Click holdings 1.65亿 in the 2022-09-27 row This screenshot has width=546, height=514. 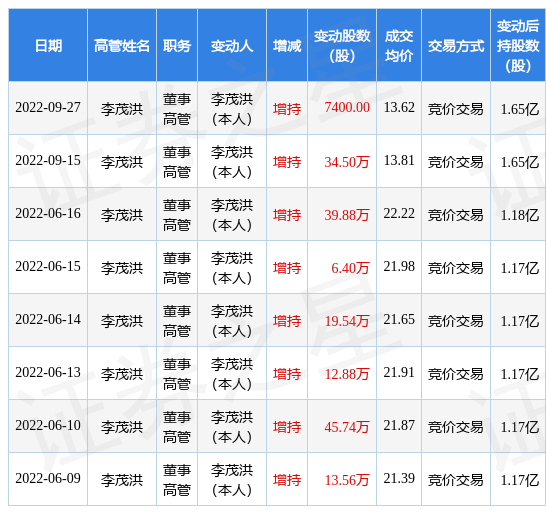[520, 109]
